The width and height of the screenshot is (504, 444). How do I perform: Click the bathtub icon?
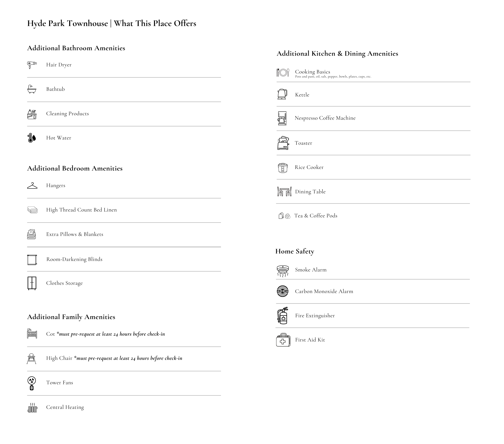click(32, 89)
